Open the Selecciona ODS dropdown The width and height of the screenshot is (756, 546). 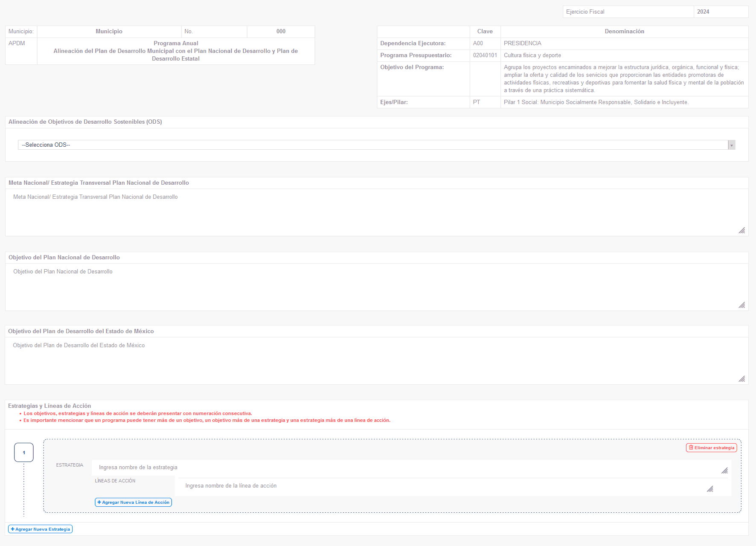376,145
